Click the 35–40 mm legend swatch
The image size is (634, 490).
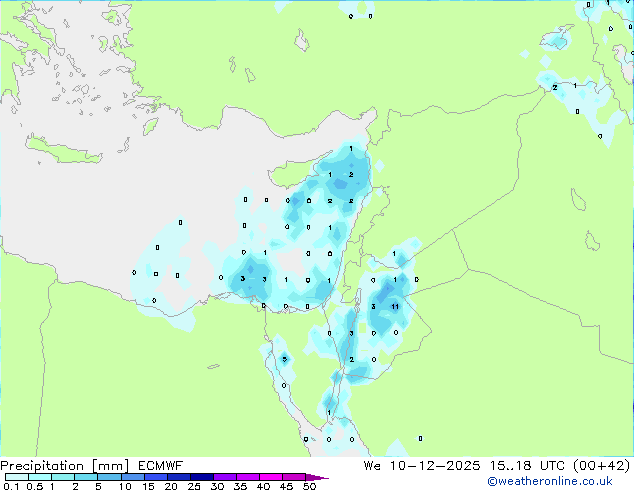click(247, 477)
